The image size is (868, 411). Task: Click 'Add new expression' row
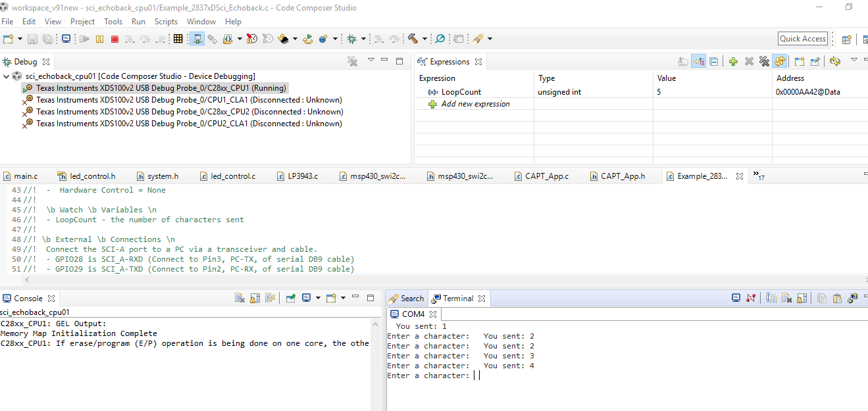pyautogui.click(x=475, y=104)
